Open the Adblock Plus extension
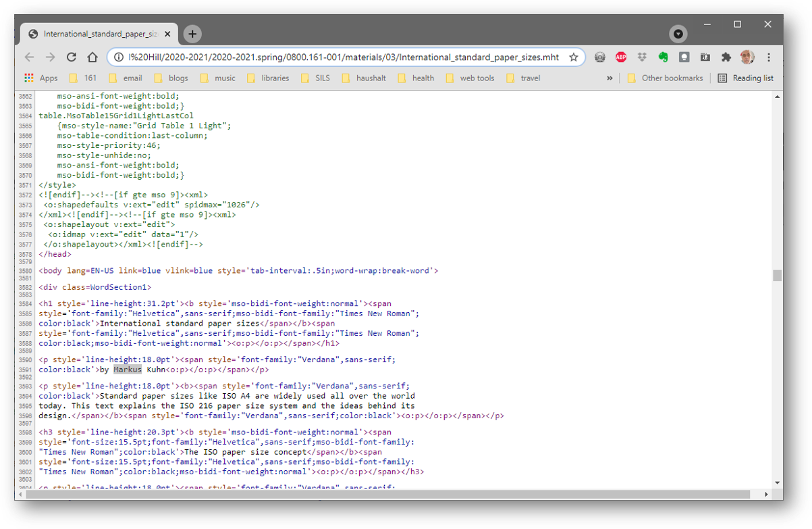 pyautogui.click(x=621, y=57)
